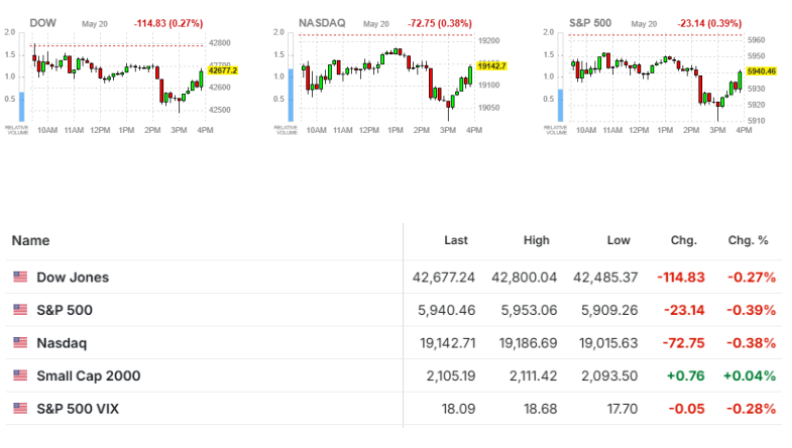This screenshot has width=792, height=448.
Task: Click Nasdaq low value 19,015.63
Action: [x=608, y=343]
